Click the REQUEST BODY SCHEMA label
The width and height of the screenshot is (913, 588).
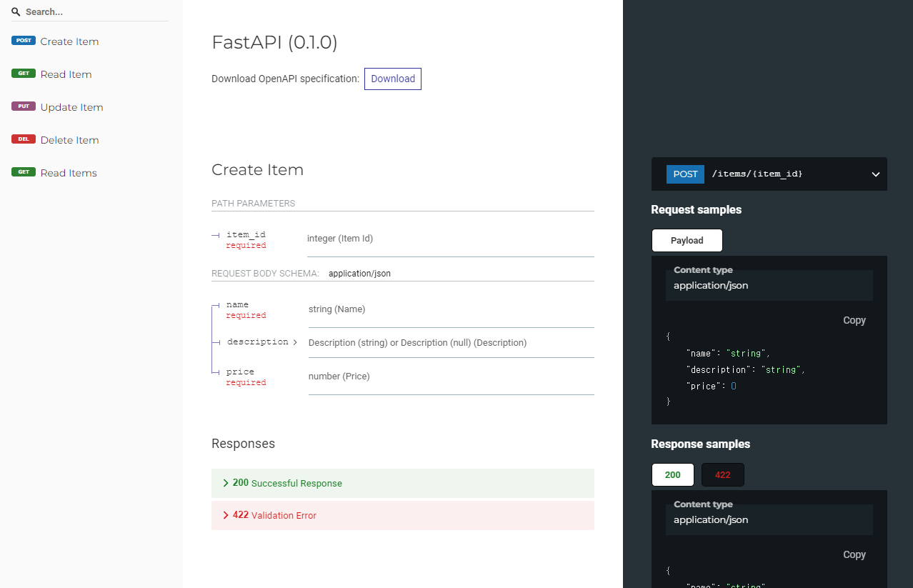pyautogui.click(x=265, y=274)
